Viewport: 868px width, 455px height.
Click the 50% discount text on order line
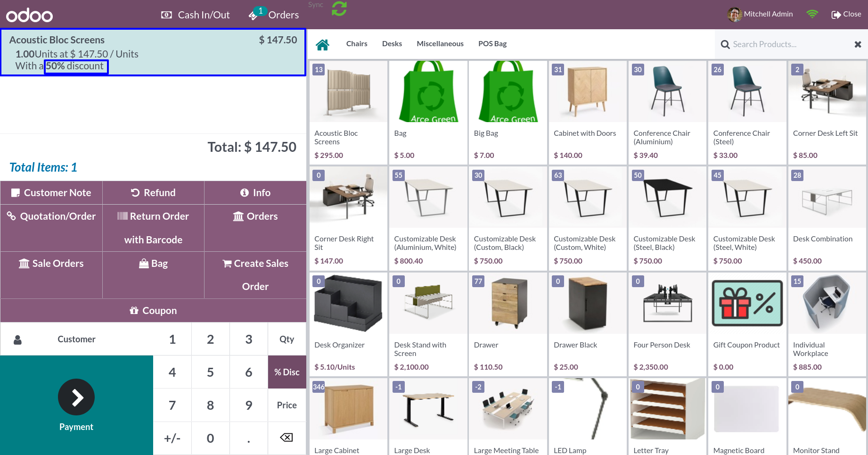pyautogui.click(x=75, y=66)
